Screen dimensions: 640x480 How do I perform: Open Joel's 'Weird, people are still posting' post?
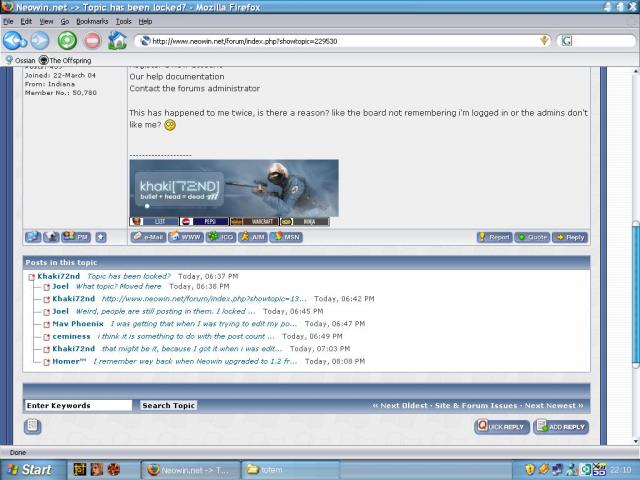(165, 311)
